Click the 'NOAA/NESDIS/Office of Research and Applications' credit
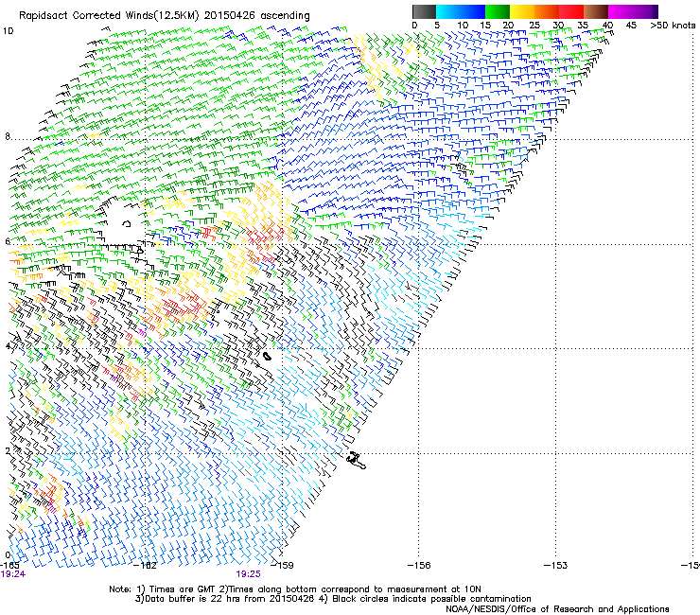Viewport: 700px width, 615px height. (x=557, y=608)
